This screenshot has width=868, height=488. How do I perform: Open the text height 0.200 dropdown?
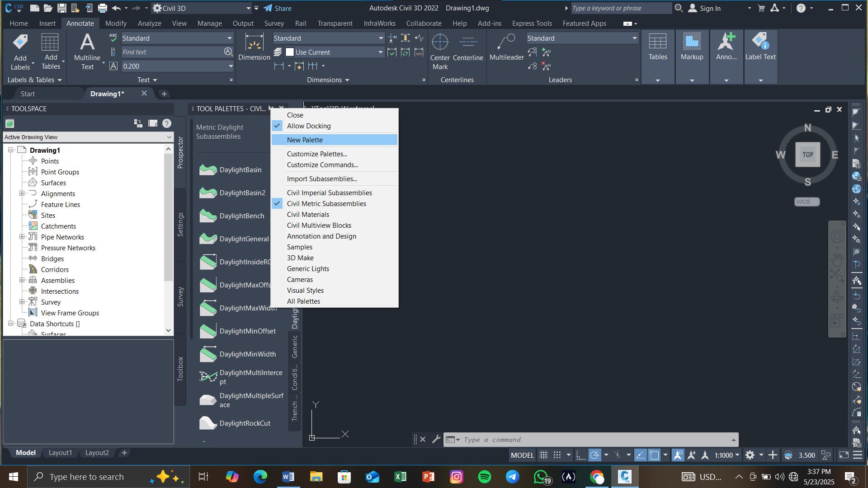pyautogui.click(x=230, y=66)
